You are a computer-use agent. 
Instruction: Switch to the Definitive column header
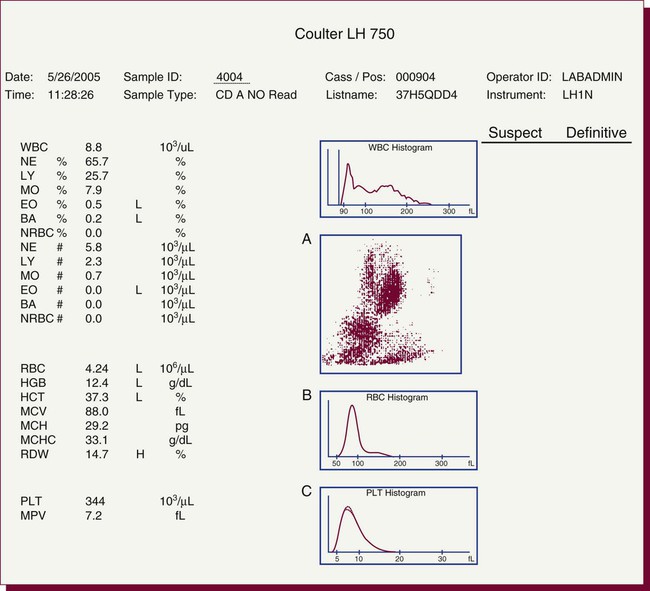[596, 133]
